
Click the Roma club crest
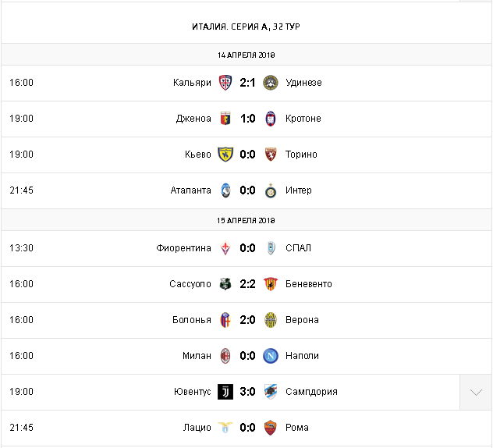[271, 428]
